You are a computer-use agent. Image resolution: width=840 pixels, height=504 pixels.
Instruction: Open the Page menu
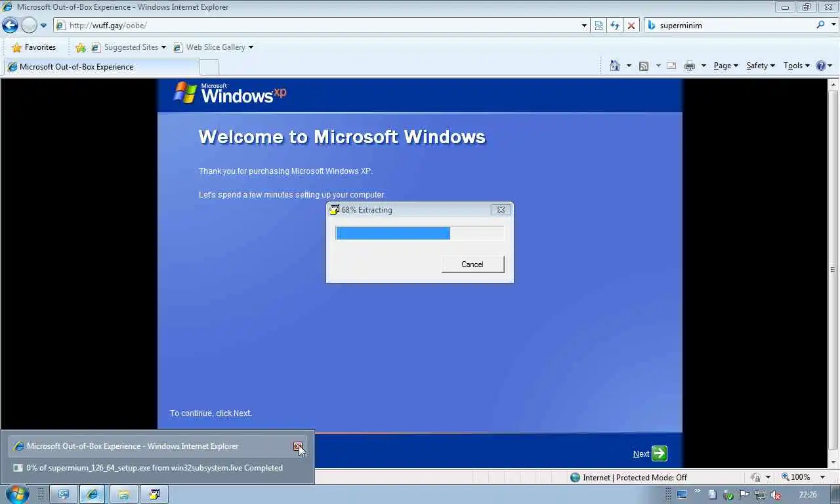pos(726,66)
